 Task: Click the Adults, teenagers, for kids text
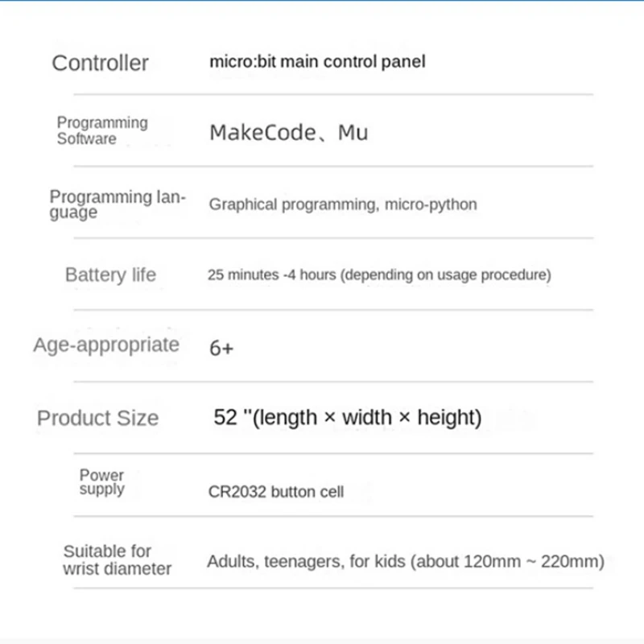(x=306, y=561)
